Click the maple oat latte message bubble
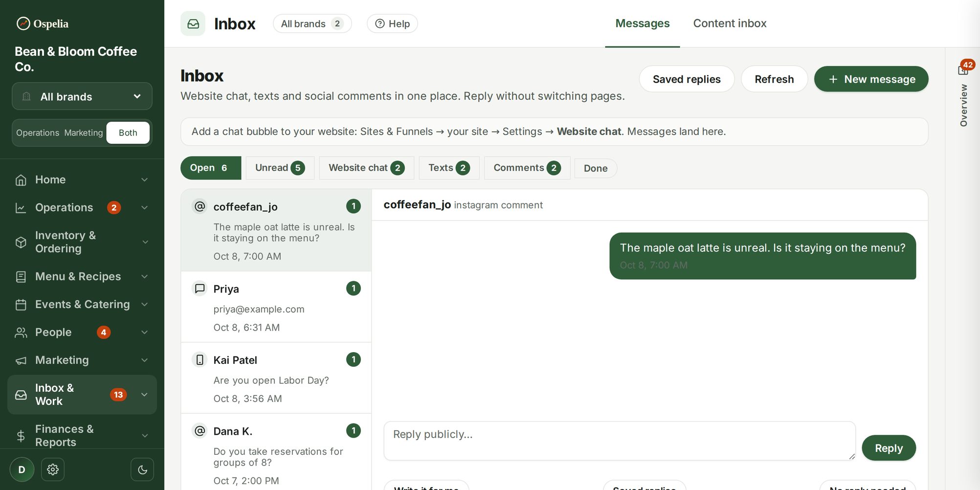 coord(762,256)
